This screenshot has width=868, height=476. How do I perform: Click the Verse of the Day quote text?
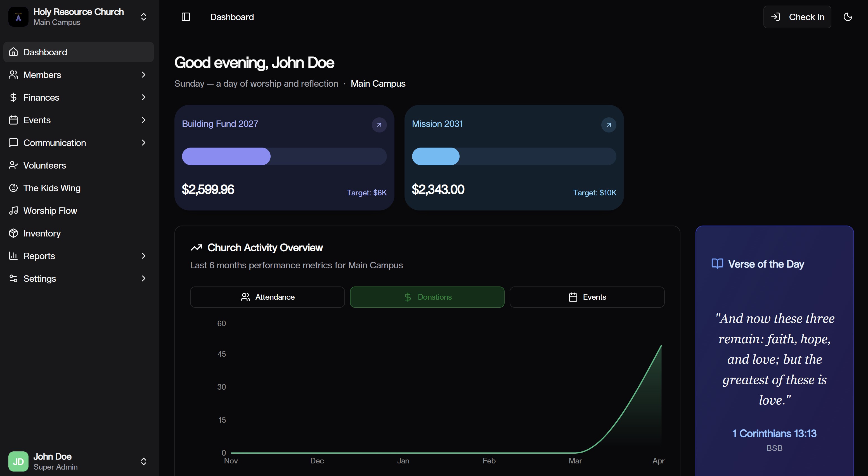[x=774, y=359]
